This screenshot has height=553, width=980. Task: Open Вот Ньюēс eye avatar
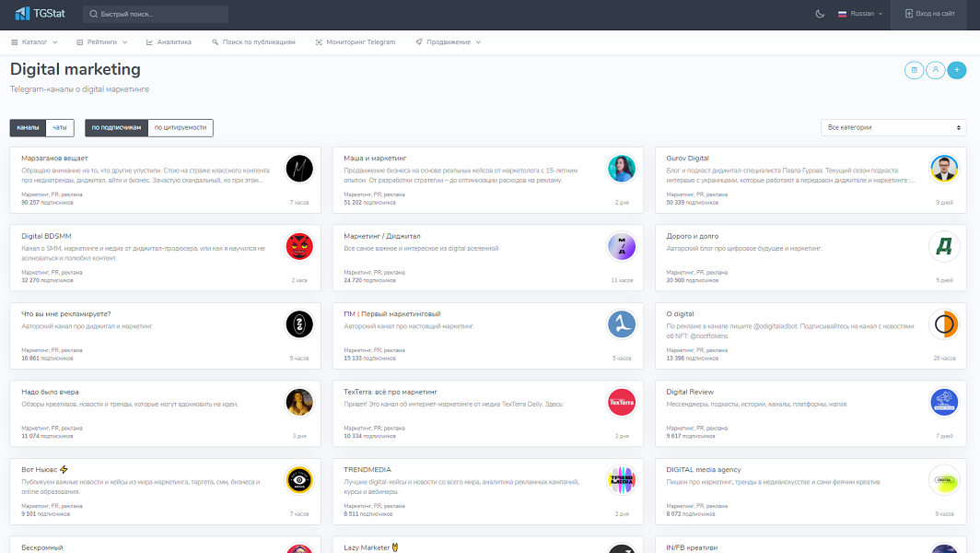tap(299, 480)
